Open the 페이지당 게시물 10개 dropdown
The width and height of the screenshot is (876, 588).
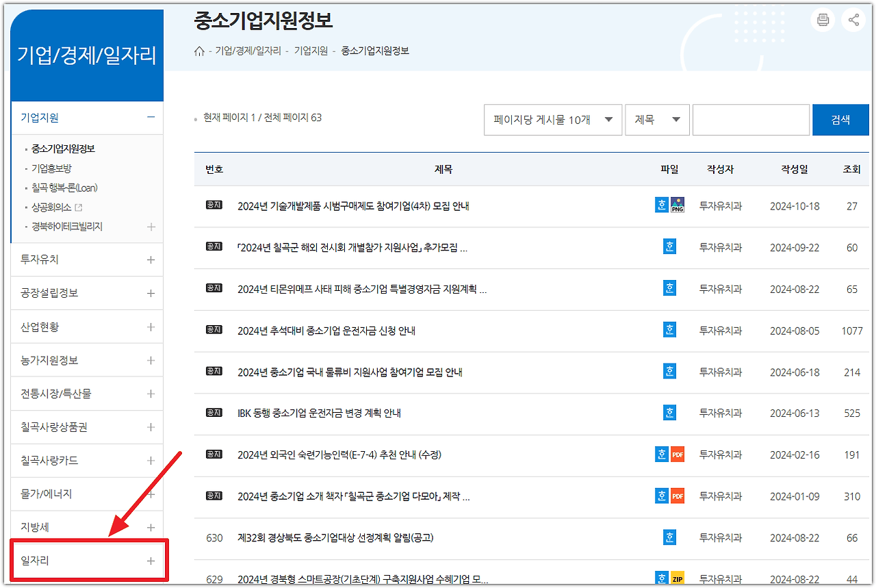tap(552, 119)
